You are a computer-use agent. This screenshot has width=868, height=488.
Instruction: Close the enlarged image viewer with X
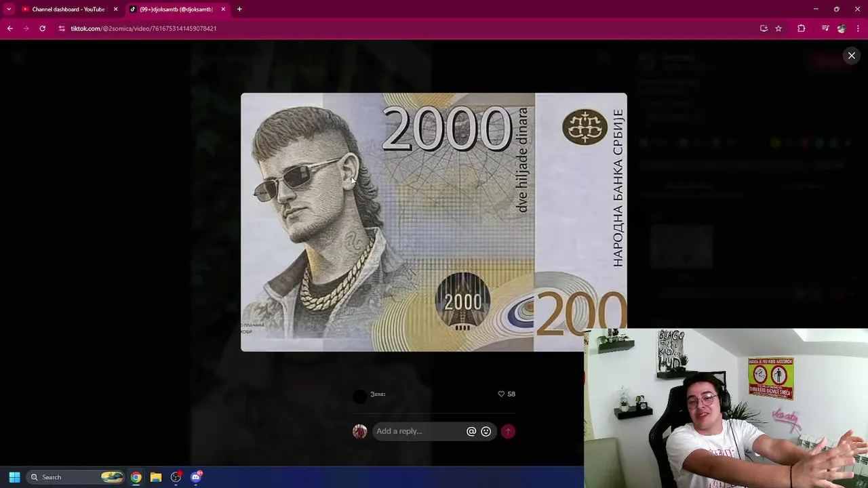point(852,56)
